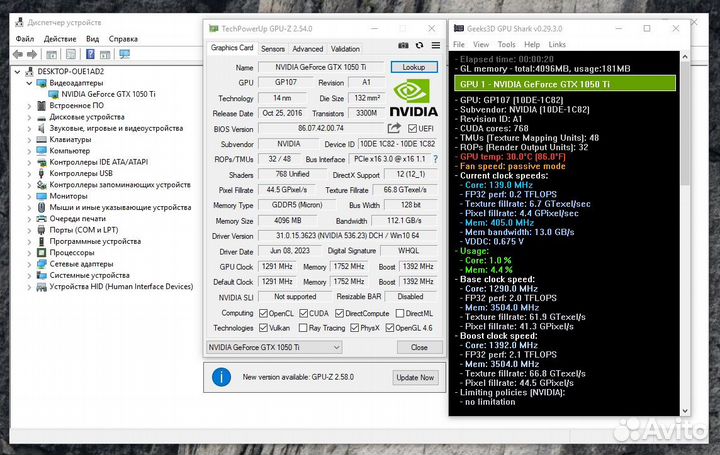
Task: Click the Device Manager title bar icon
Action: [x=19, y=22]
